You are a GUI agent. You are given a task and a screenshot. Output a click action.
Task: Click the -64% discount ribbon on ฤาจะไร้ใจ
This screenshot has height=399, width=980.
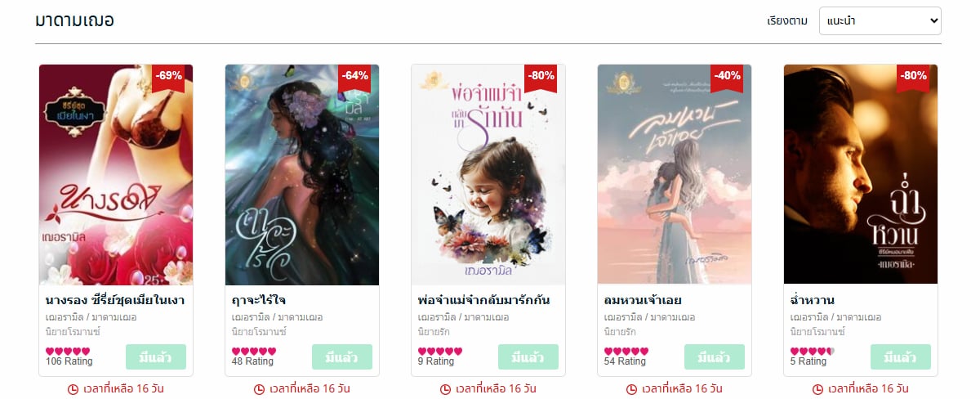click(x=355, y=77)
